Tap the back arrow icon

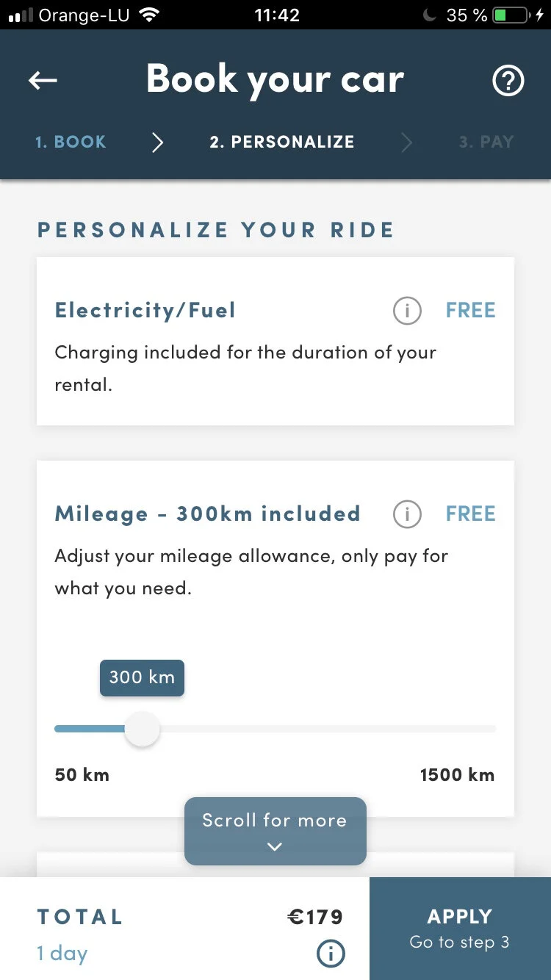43,80
